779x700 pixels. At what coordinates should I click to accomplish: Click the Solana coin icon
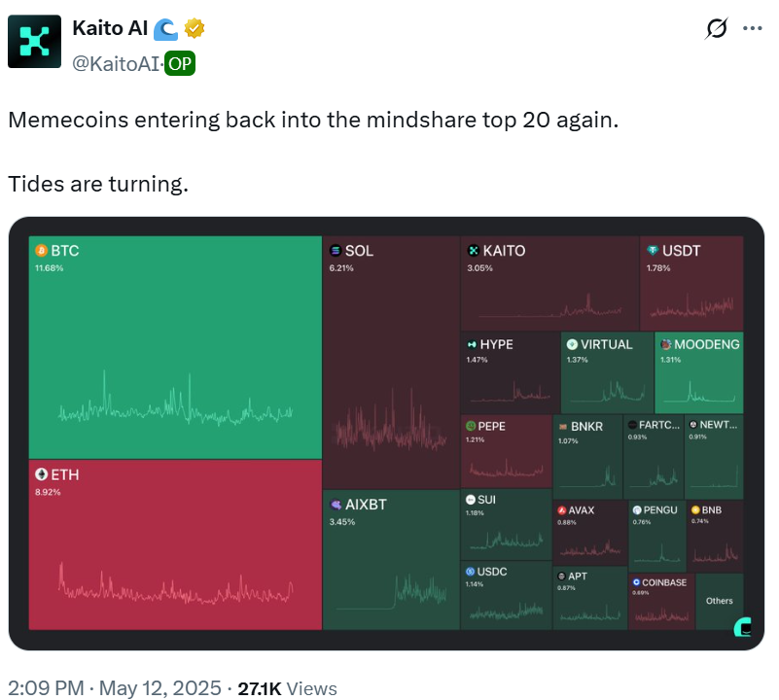pyautogui.click(x=336, y=251)
